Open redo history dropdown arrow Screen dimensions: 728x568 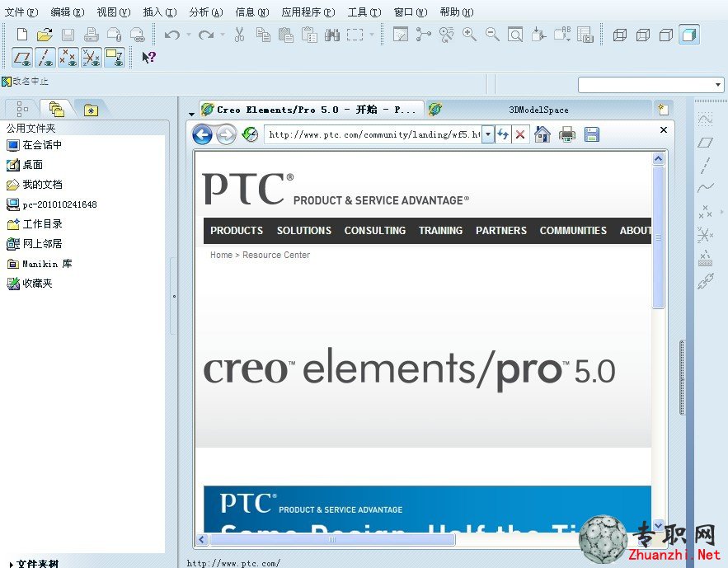[x=223, y=35]
